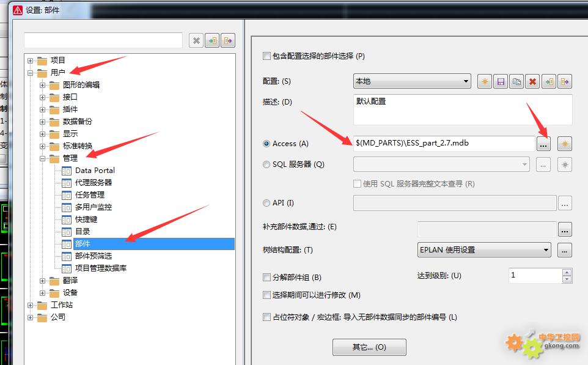Screen dimensions: 588x365
Task: Click the 其它 button
Action: pos(369,347)
